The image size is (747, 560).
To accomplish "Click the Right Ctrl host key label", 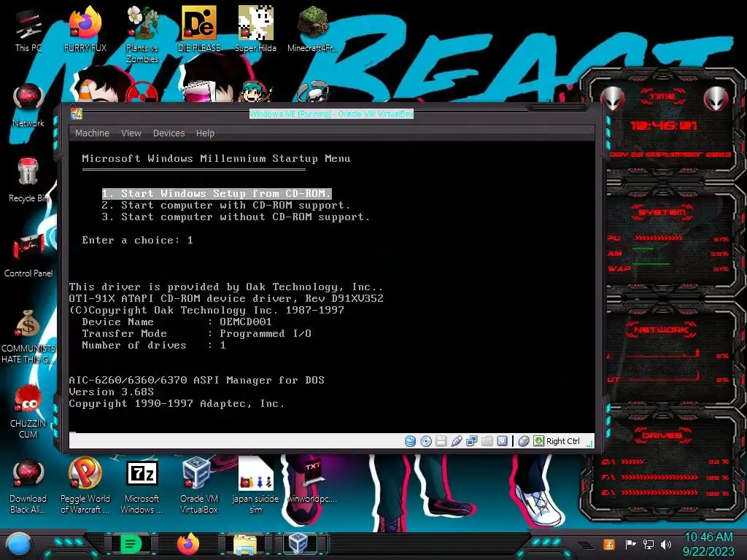I will [562, 441].
